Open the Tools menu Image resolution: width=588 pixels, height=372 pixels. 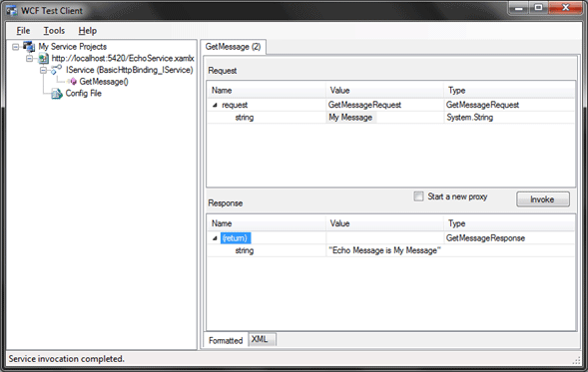[x=54, y=31]
